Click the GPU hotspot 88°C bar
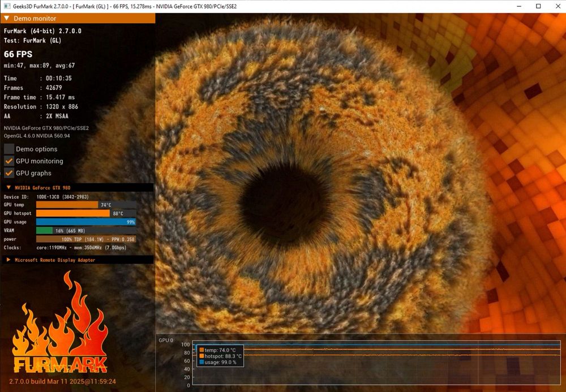The width and height of the screenshot is (566, 392). click(86, 213)
